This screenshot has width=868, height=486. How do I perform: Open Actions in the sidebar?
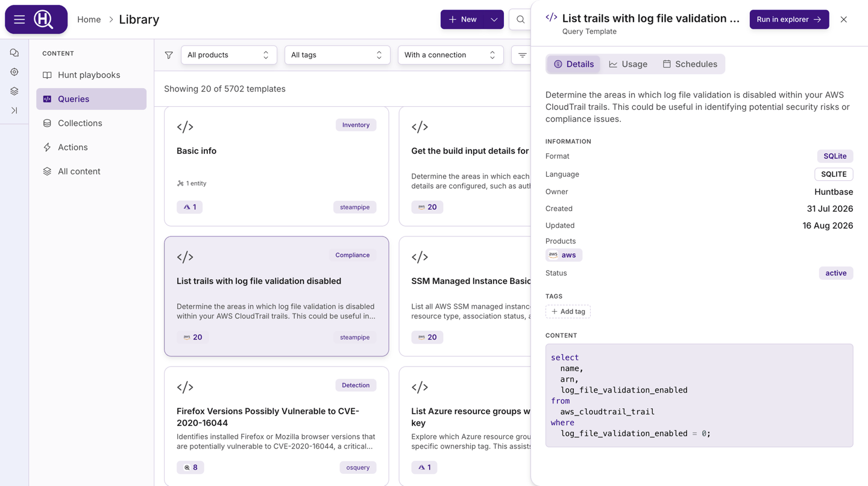(x=91, y=147)
